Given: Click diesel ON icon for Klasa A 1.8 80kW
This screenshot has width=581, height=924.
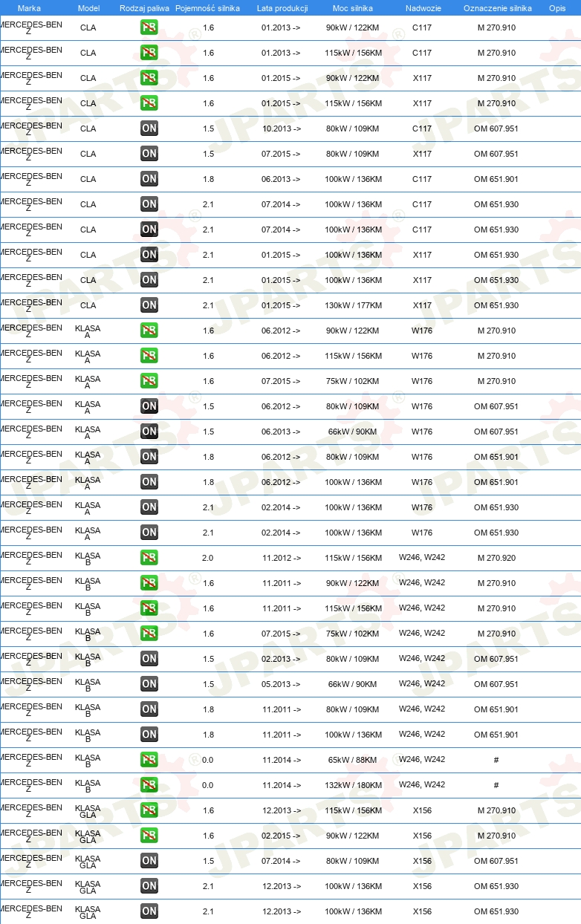Looking at the screenshot, I should point(149,457).
